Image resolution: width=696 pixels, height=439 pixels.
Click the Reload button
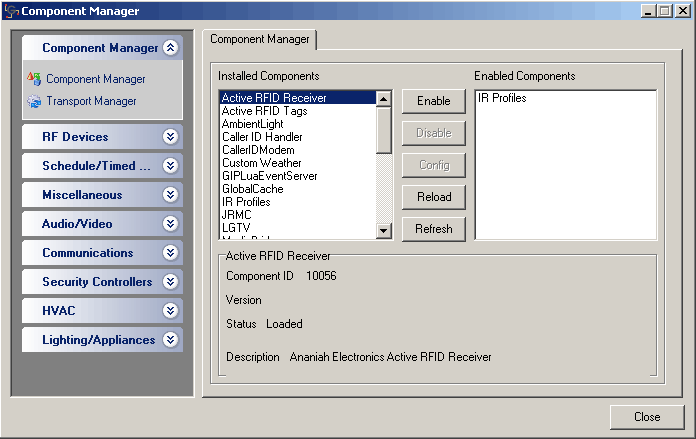point(433,197)
